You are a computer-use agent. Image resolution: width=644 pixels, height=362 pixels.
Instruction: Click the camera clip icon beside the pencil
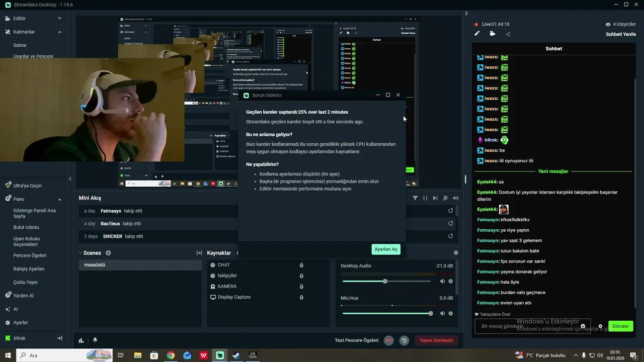(492, 34)
